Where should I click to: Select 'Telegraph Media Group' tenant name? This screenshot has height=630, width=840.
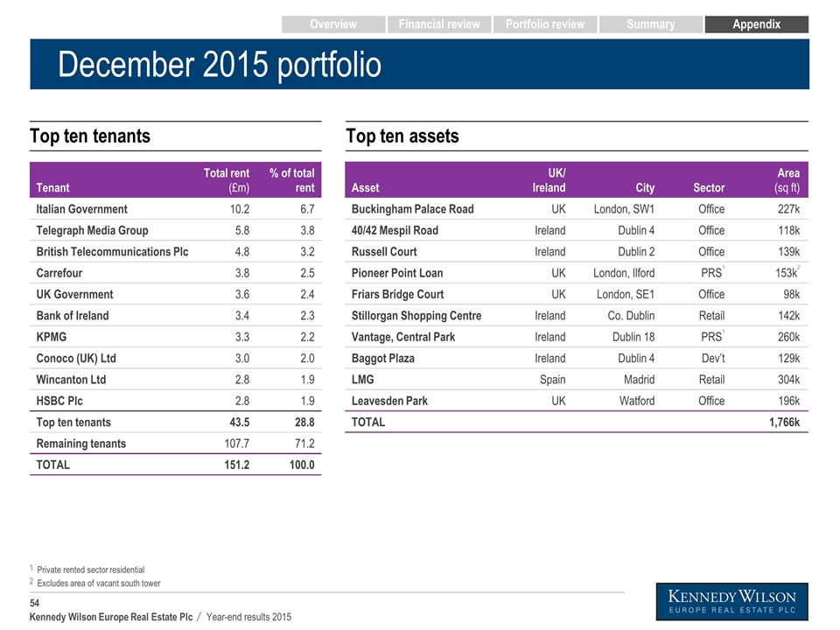92,230
